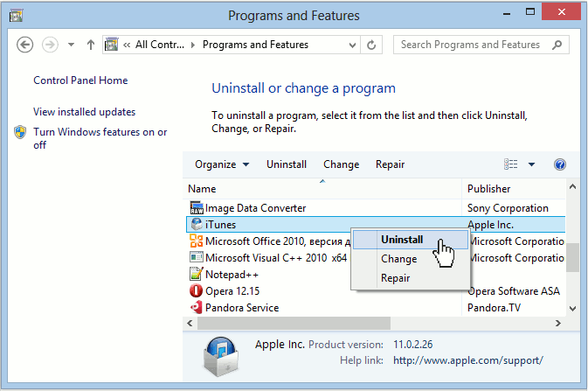Viewport: 588px width, 391px height.
Task: Select Image Data Converter row
Action: pyautogui.click(x=376, y=208)
